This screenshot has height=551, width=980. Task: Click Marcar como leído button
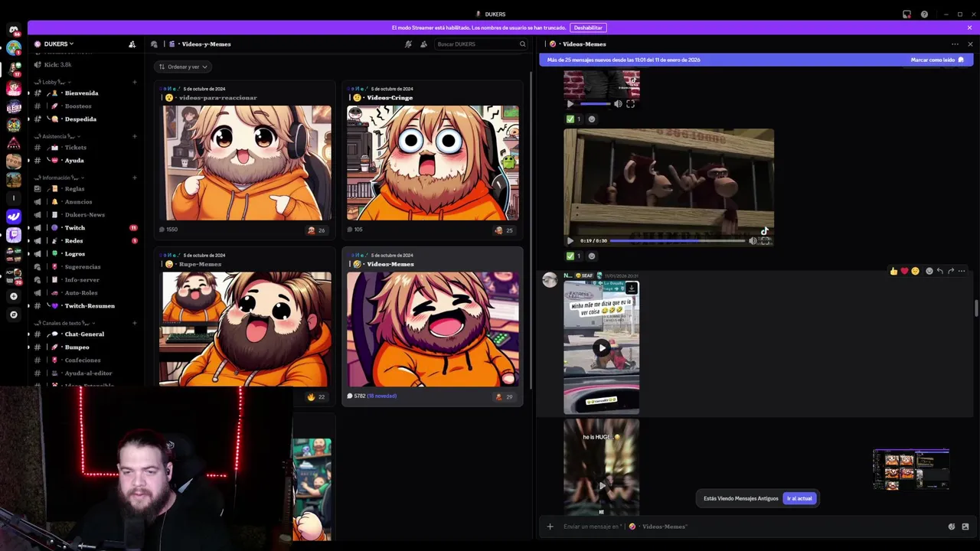click(x=937, y=60)
